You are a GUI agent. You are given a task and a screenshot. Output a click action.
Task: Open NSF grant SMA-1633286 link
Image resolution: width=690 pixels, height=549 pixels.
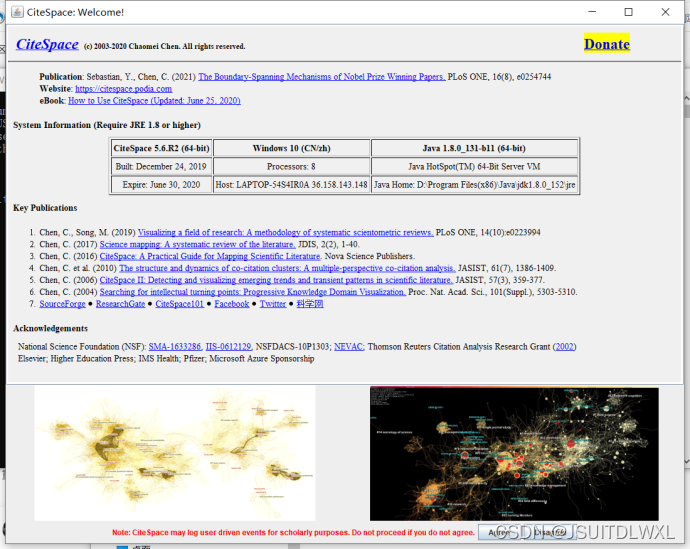[175, 347]
